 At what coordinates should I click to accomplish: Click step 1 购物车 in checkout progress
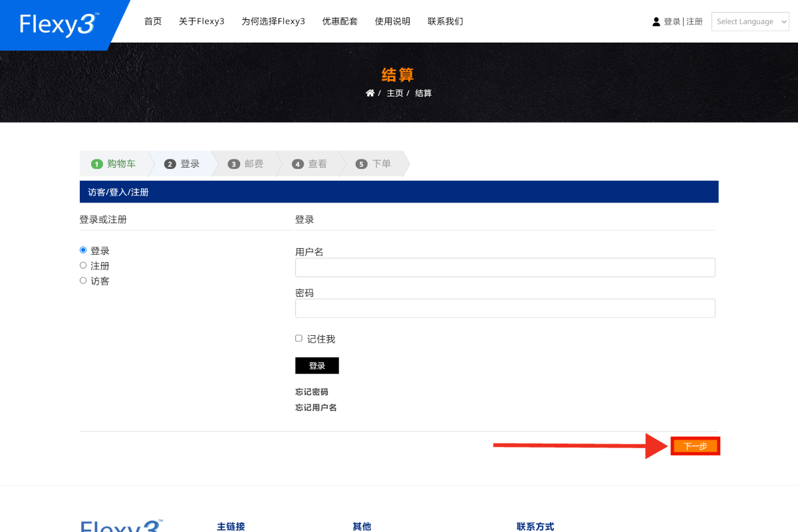(114, 164)
